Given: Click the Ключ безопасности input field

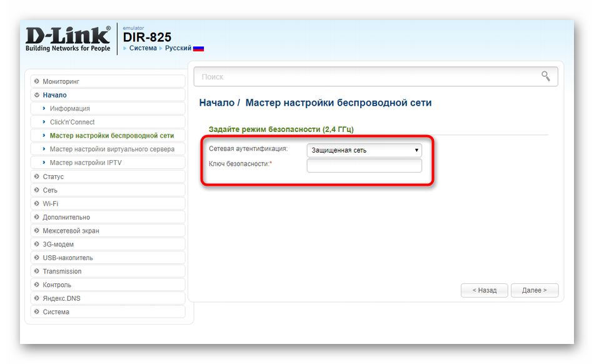Looking at the screenshot, I should point(364,165).
